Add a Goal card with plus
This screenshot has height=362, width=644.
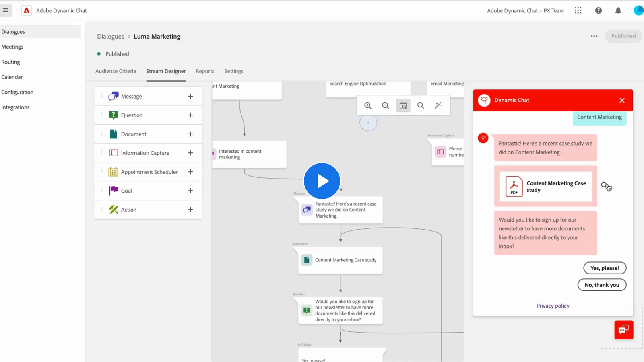190,191
